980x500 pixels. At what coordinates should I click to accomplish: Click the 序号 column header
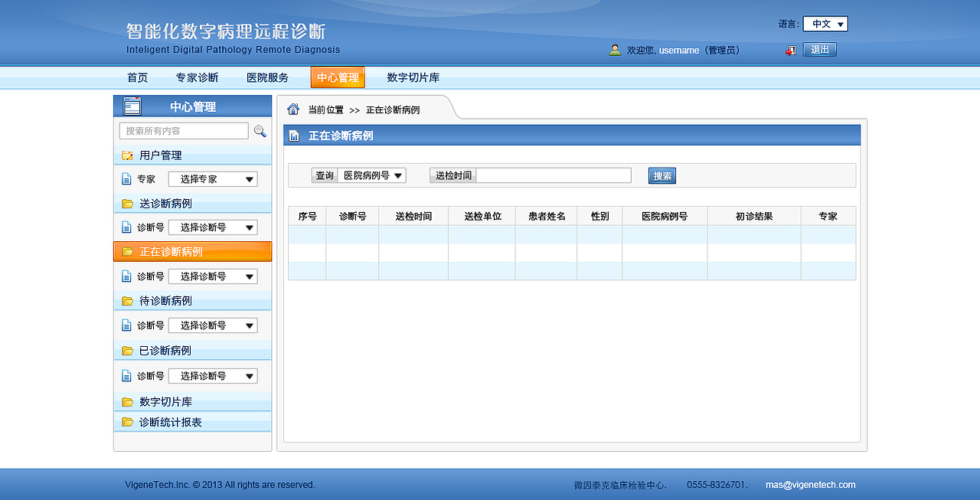(307, 217)
